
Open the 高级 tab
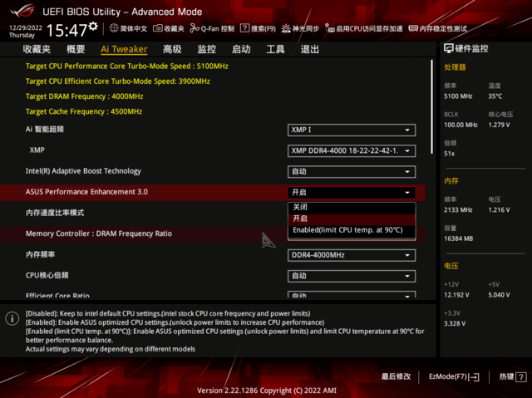click(x=172, y=50)
